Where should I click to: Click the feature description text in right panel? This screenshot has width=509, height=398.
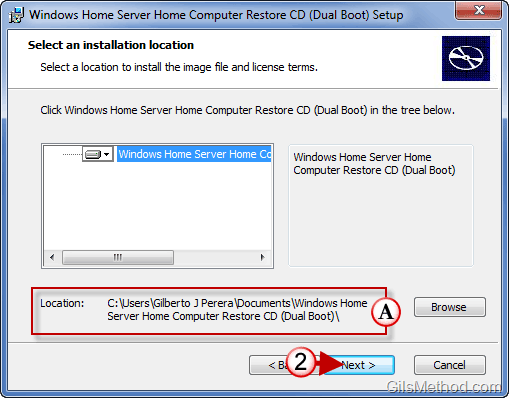coord(374,164)
